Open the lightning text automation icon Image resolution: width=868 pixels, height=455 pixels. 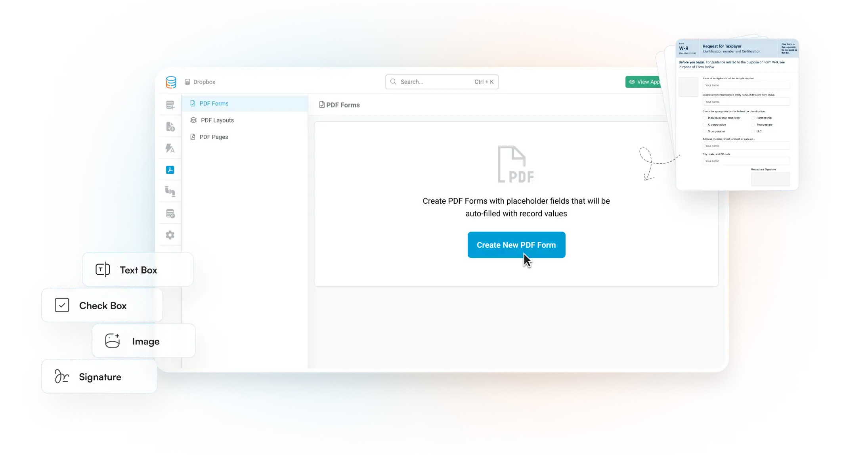click(170, 149)
